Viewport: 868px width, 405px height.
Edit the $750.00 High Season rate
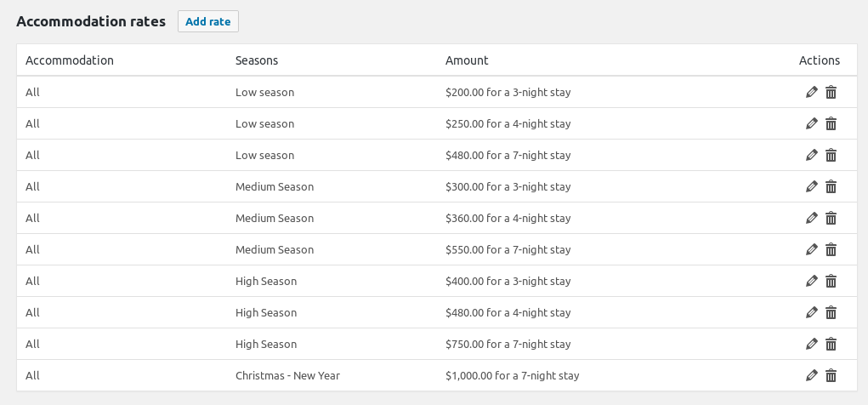click(811, 344)
